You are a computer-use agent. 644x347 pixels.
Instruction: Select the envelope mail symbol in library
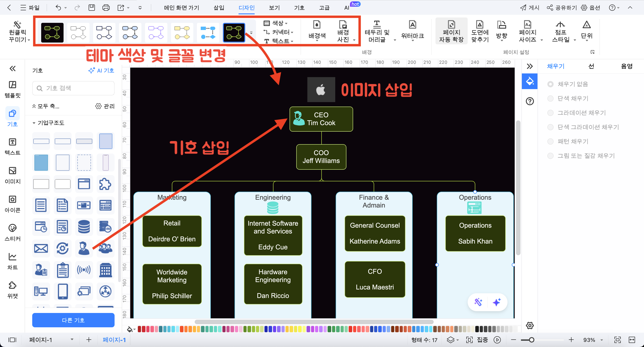point(41,248)
